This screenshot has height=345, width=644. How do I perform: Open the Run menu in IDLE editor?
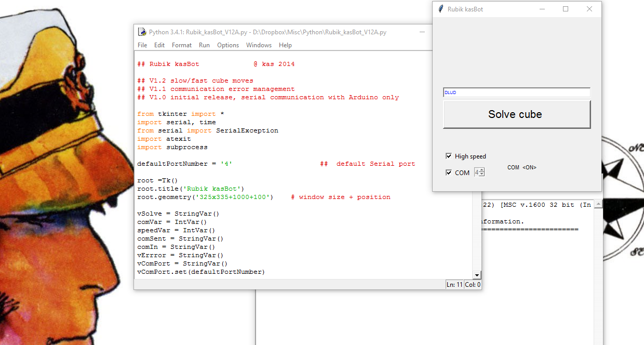click(x=205, y=45)
